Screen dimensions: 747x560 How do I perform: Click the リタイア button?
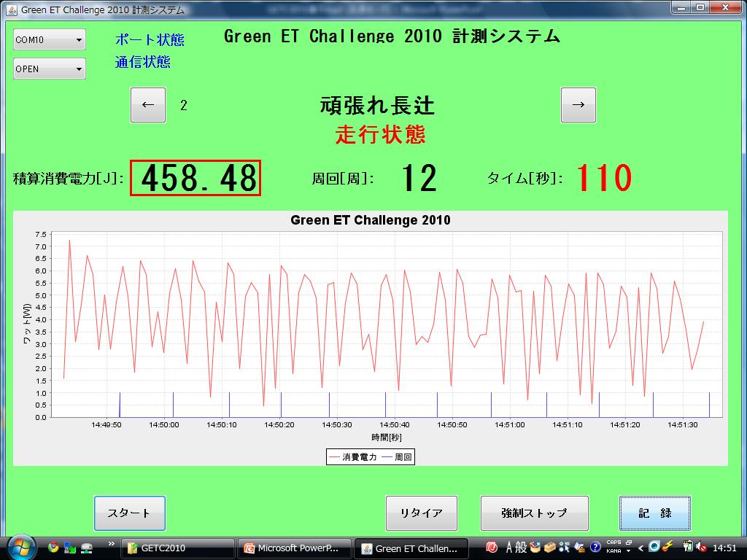(x=421, y=513)
